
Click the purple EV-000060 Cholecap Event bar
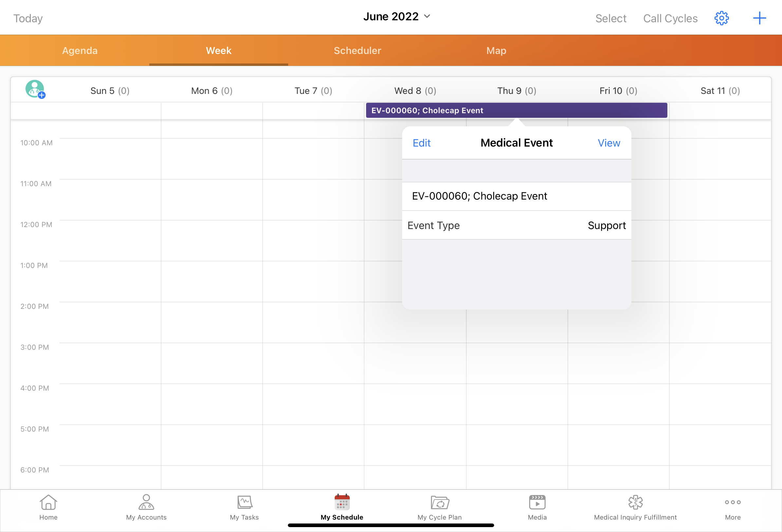coord(516,110)
